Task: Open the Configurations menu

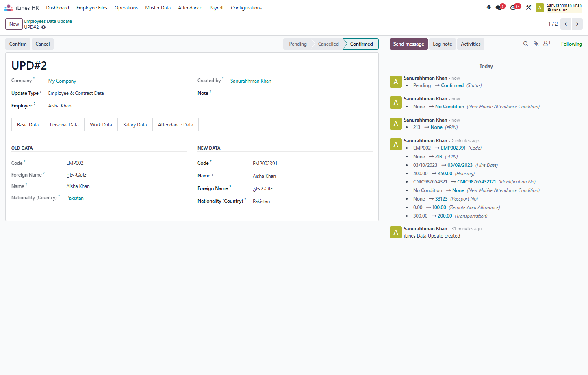Action: coord(246,8)
